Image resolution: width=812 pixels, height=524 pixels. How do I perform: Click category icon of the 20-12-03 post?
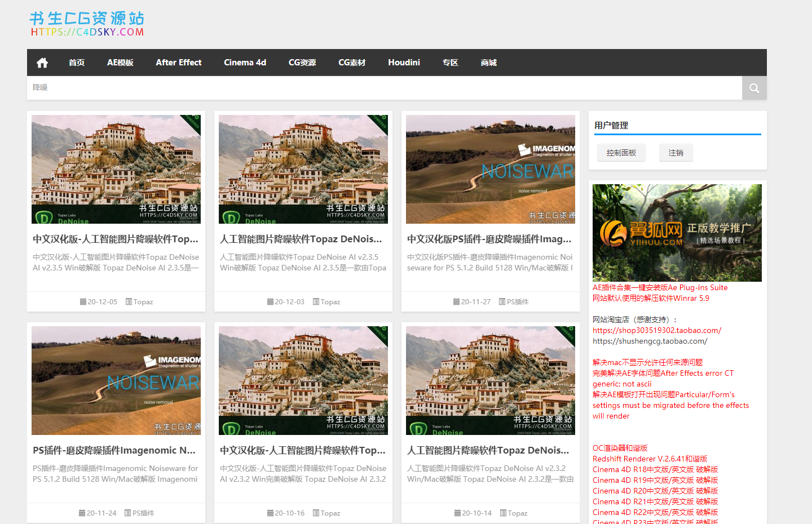316,302
